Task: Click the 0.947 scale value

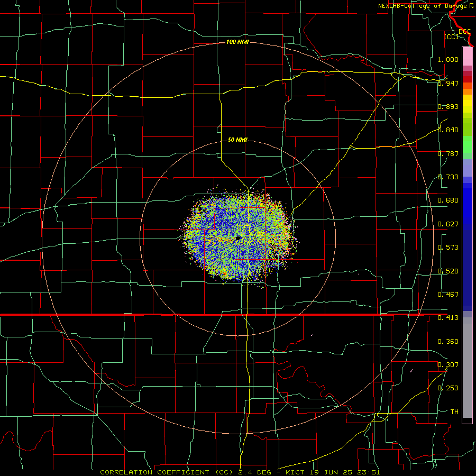Action: [448, 83]
